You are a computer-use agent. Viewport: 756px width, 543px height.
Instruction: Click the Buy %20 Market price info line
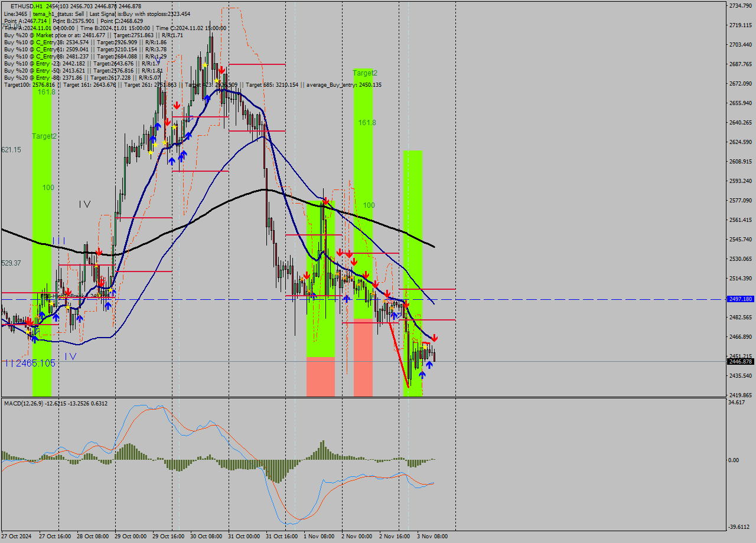coord(93,35)
